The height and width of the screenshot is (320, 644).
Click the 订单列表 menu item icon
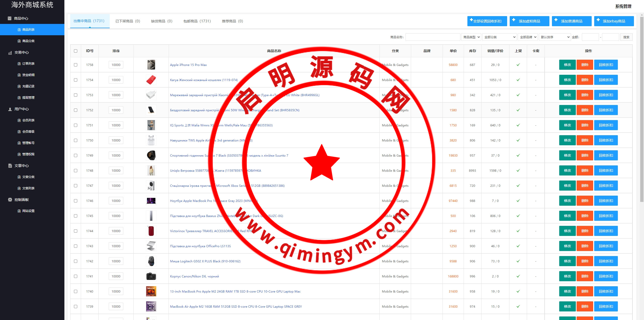click(x=19, y=64)
